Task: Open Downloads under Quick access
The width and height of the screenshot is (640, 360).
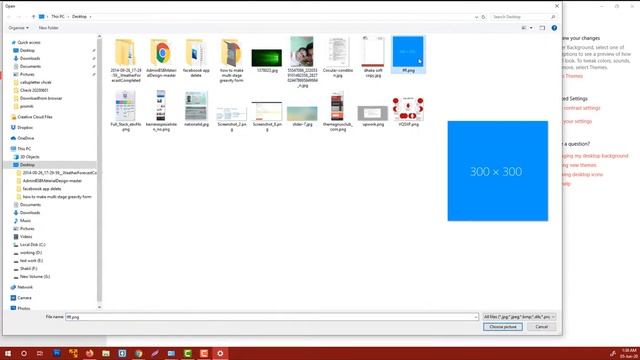Action: click(x=30, y=58)
